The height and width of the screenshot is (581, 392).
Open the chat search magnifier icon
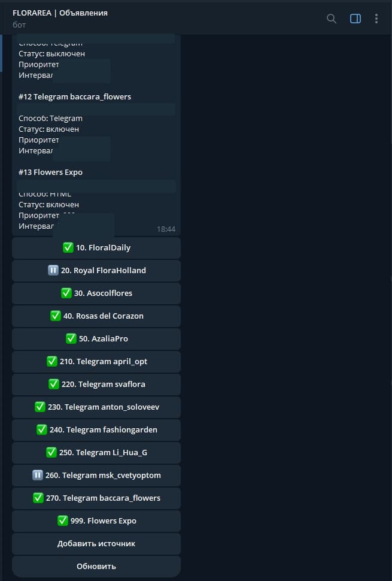(332, 19)
